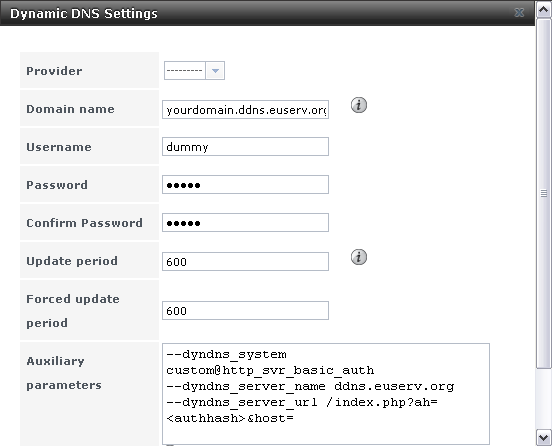Click into the Password field
The image size is (552, 446).
245,184
